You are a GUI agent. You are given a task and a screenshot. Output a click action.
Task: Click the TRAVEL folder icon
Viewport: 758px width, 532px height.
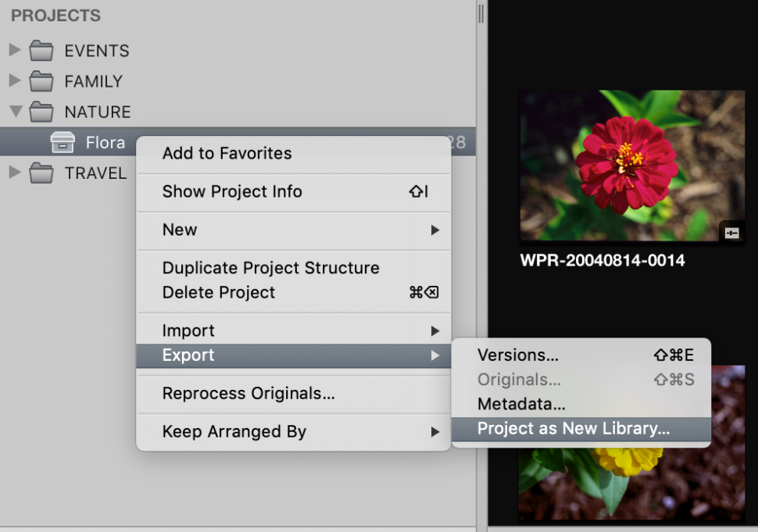click(41, 173)
